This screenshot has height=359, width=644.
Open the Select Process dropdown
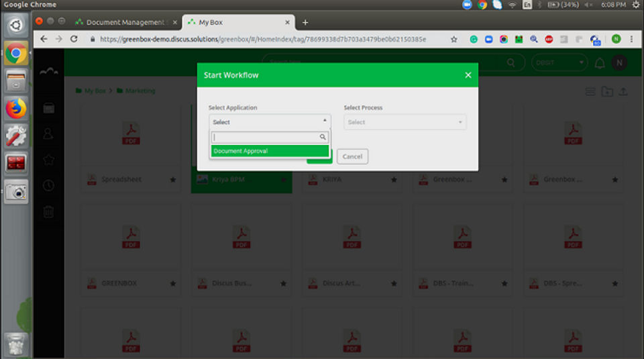coord(405,122)
